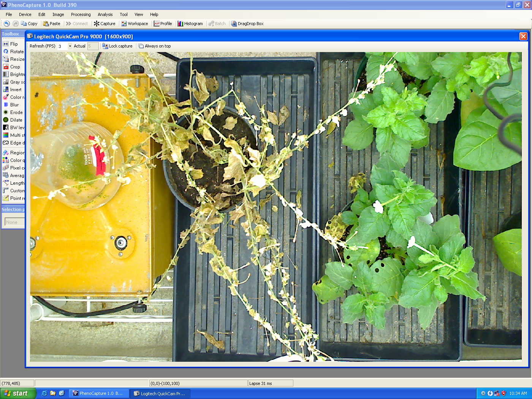
Task: Open the Processing menu
Action: (x=81, y=14)
